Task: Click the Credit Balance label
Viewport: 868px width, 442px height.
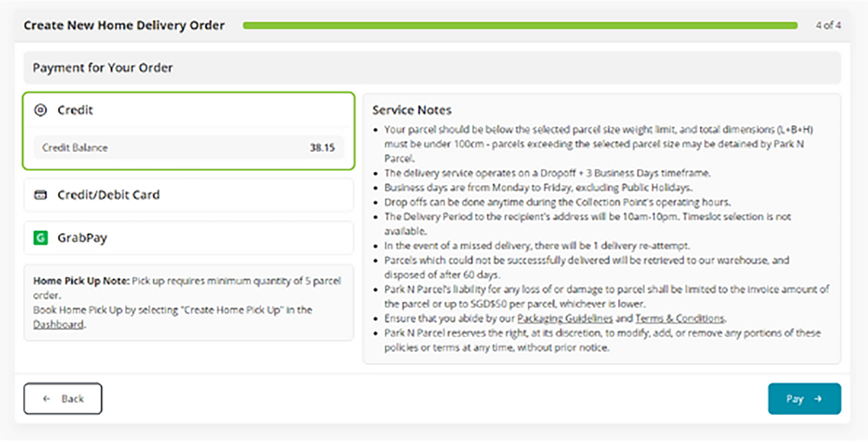Action: 75,148
